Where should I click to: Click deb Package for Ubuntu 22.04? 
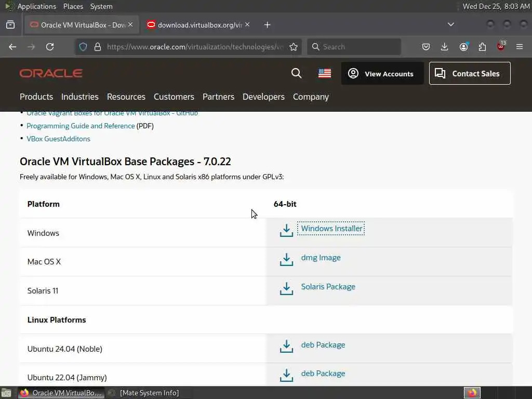323,373
